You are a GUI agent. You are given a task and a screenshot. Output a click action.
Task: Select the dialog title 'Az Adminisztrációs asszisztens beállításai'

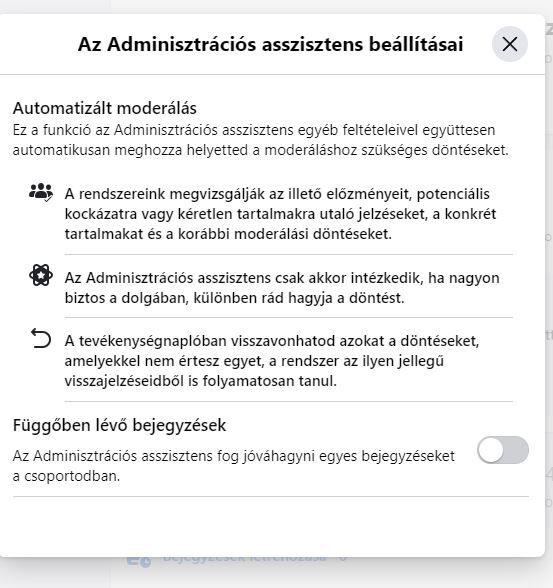coord(270,44)
